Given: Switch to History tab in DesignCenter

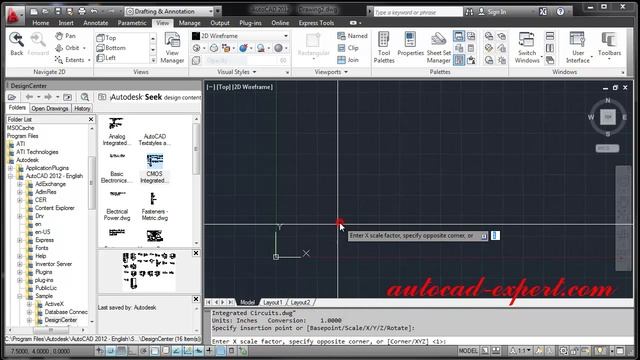Looking at the screenshot, I should click(82, 108).
